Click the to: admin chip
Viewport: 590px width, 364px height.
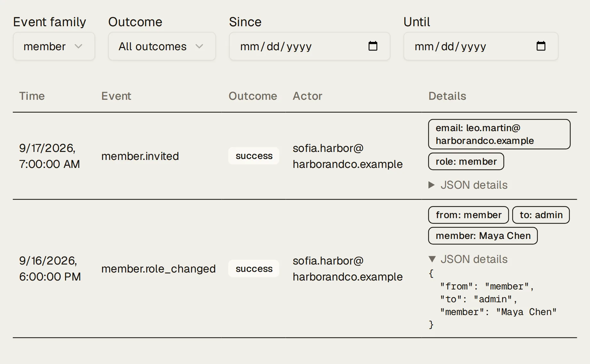pos(541,215)
